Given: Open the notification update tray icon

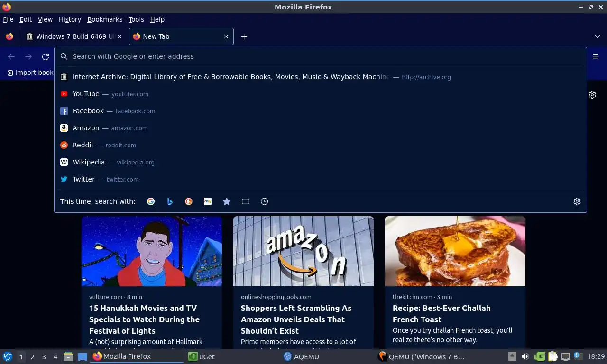Looking at the screenshot, I should pyautogui.click(x=578, y=356).
